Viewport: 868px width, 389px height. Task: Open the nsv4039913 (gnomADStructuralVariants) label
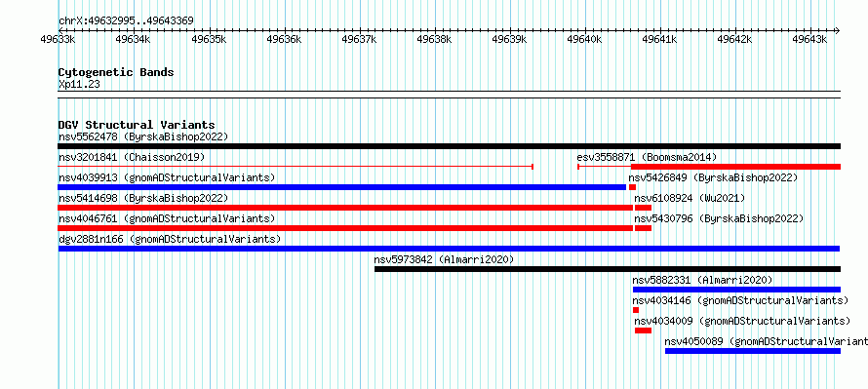point(167,177)
